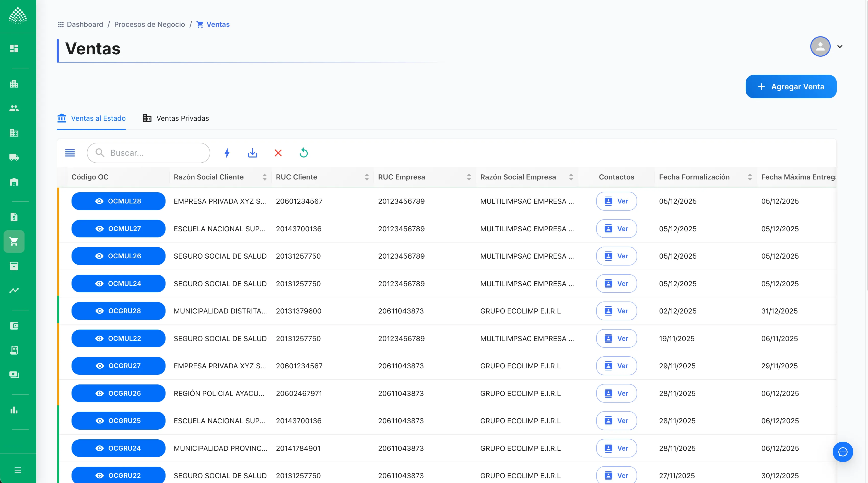Screen dimensions: 868x483
Task: Click inside the Buscar search field
Action: click(148, 153)
